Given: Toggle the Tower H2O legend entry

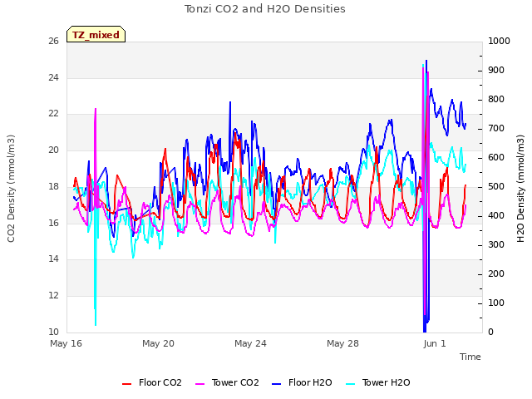Looking at the screenshot, I should [x=378, y=382].
